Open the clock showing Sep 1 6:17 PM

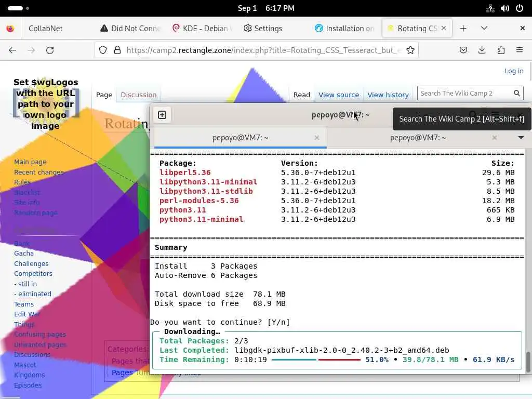266,8
